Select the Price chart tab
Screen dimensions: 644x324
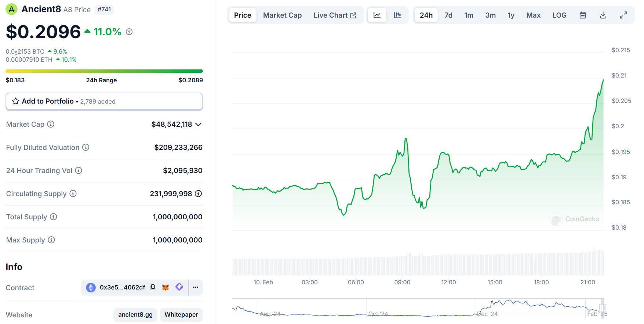click(x=243, y=15)
